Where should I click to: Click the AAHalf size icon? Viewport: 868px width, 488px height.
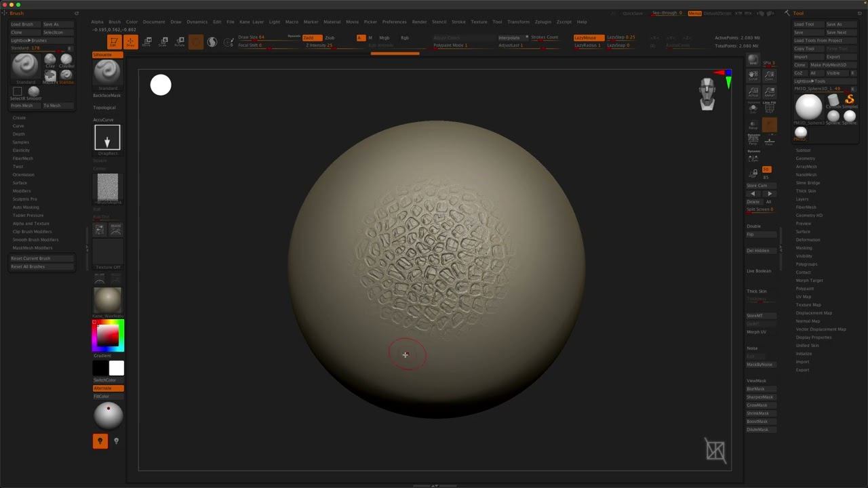click(x=770, y=91)
